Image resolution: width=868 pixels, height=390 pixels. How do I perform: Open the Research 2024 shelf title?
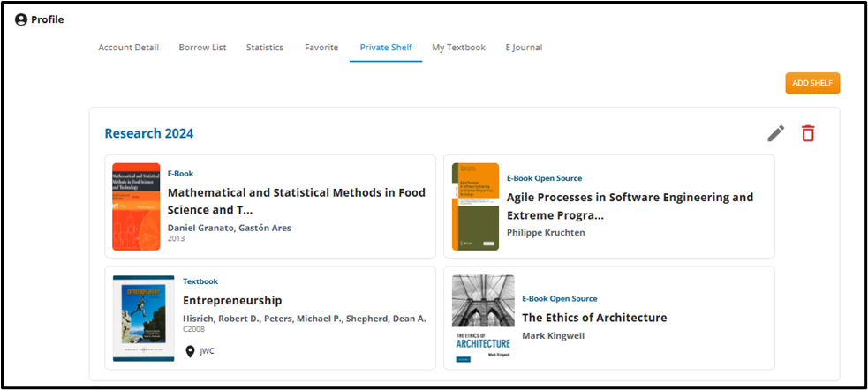click(149, 133)
